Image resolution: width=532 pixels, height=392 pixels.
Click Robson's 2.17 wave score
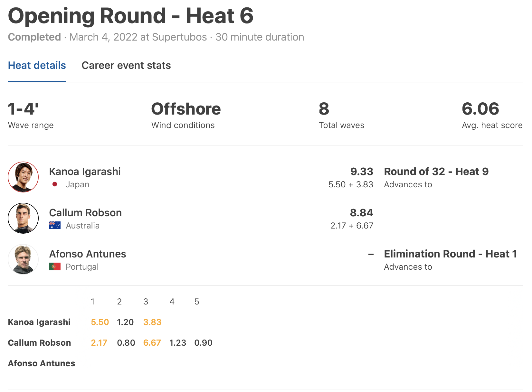[99, 343]
